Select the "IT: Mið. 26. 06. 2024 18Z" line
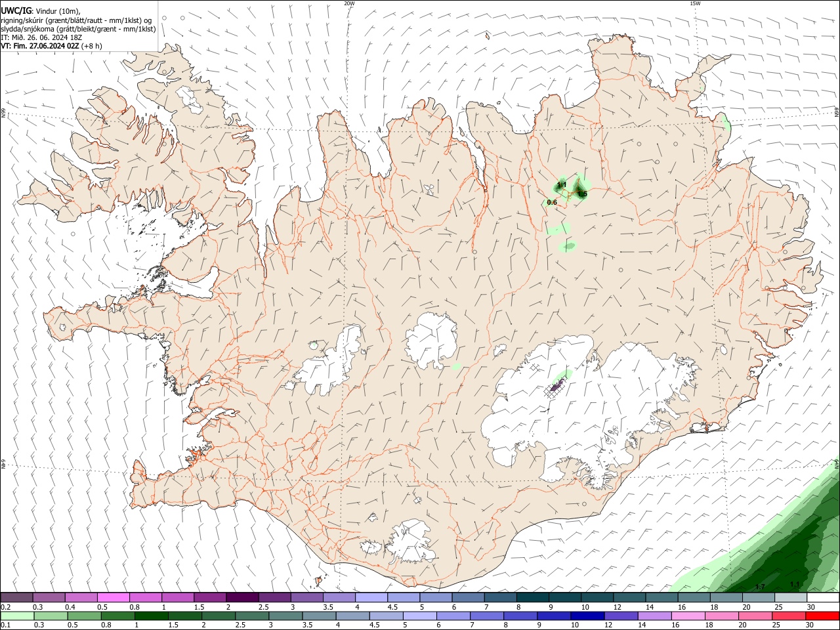Image resolution: width=840 pixels, height=630 pixels. point(40,37)
